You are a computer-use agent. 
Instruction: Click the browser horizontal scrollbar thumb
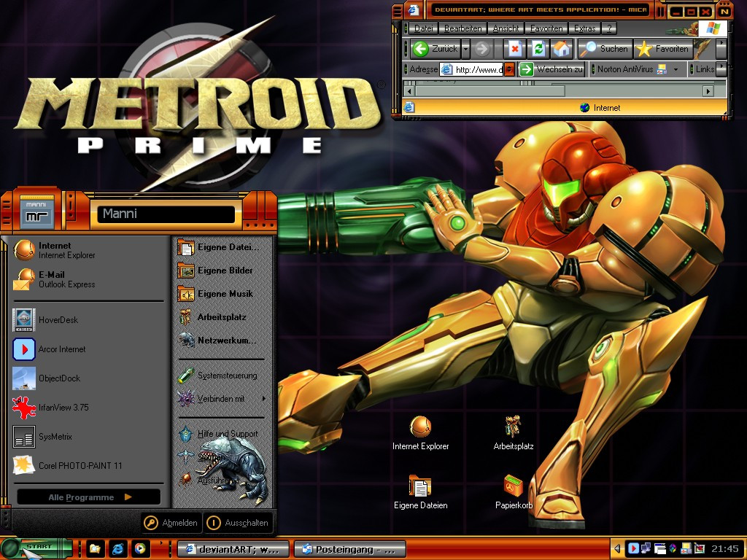[489, 90]
